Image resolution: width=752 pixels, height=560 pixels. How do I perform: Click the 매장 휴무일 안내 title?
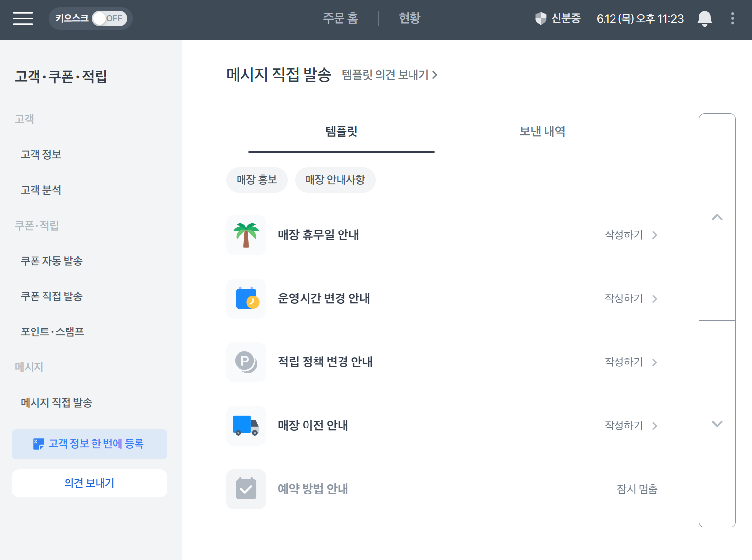pos(318,235)
